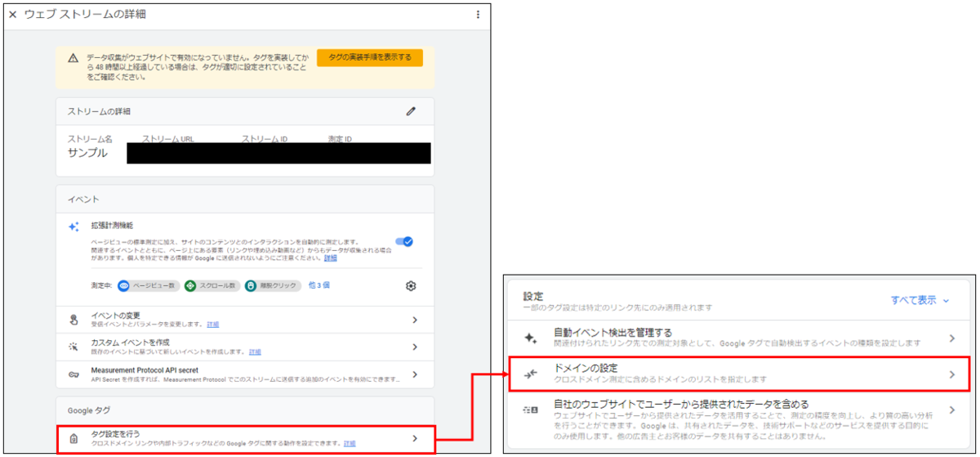Click the warning triangle icon in banner

[73, 58]
